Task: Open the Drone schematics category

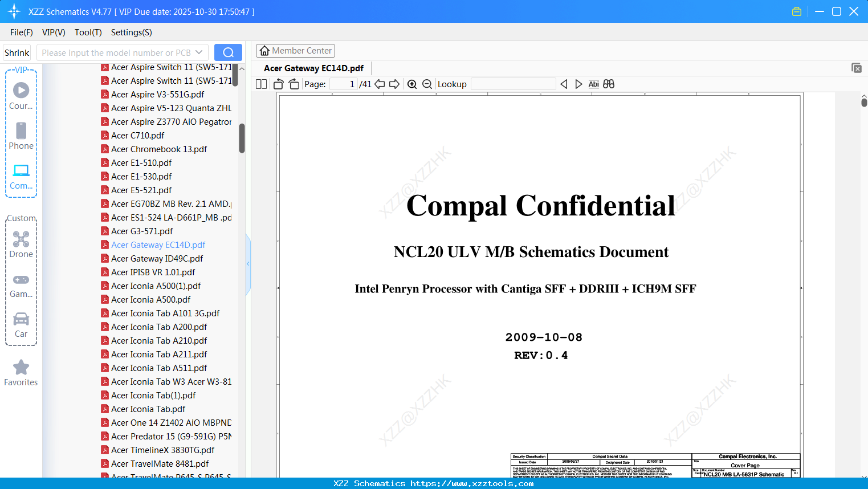Action: pyautogui.click(x=21, y=244)
